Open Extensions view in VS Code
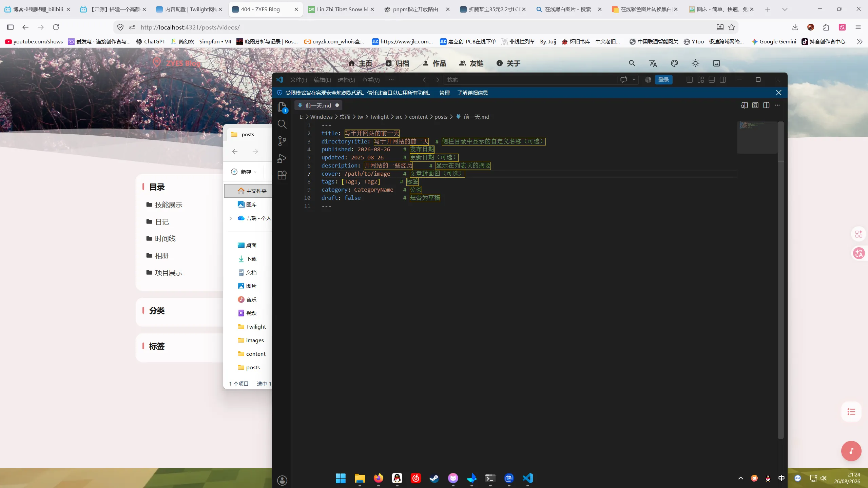Screen dimensions: 868x488 pos(282,175)
